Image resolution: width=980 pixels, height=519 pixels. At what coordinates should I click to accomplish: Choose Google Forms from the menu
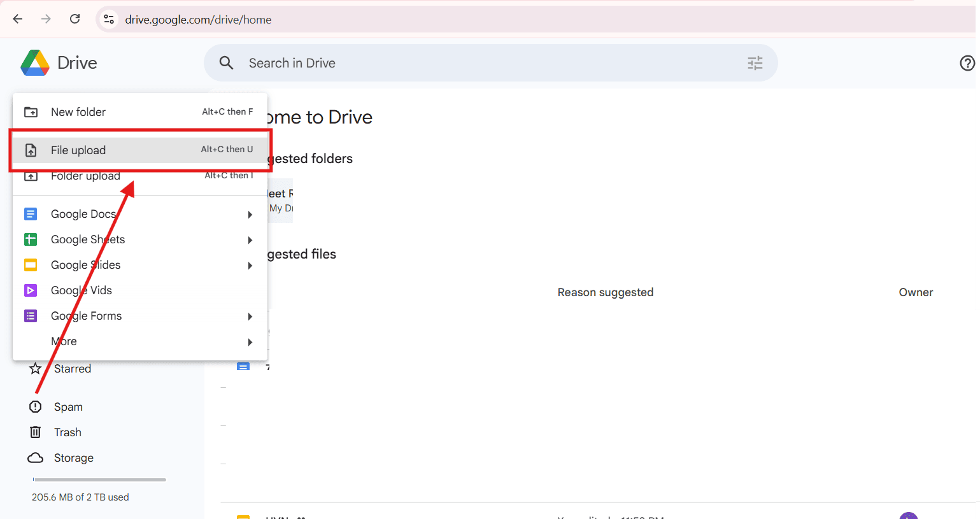click(x=140, y=316)
